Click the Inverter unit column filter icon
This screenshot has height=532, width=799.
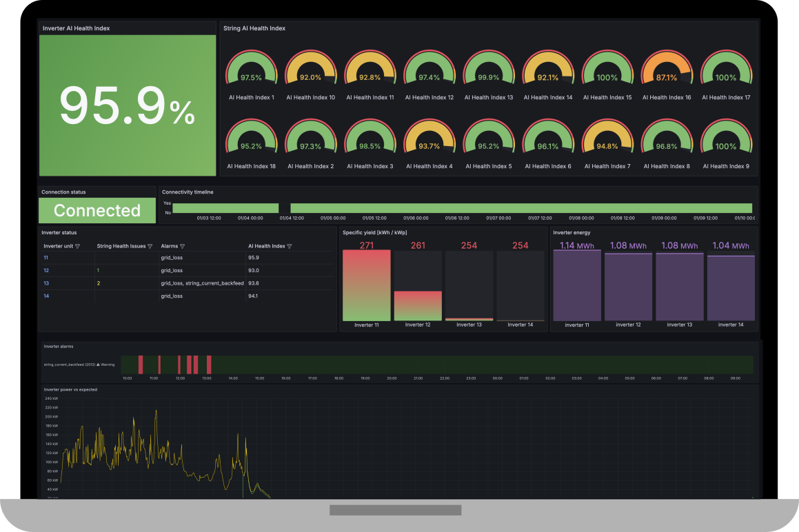click(77, 246)
